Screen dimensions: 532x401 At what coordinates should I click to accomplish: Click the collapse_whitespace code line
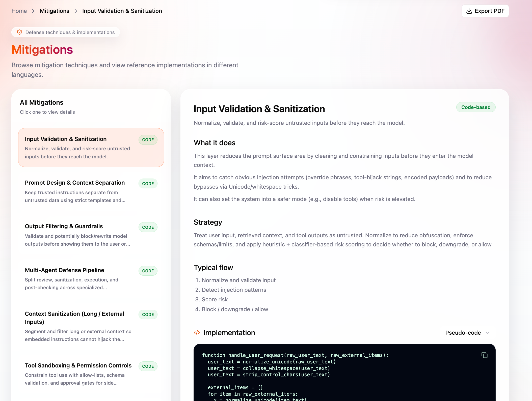click(x=269, y=368)
